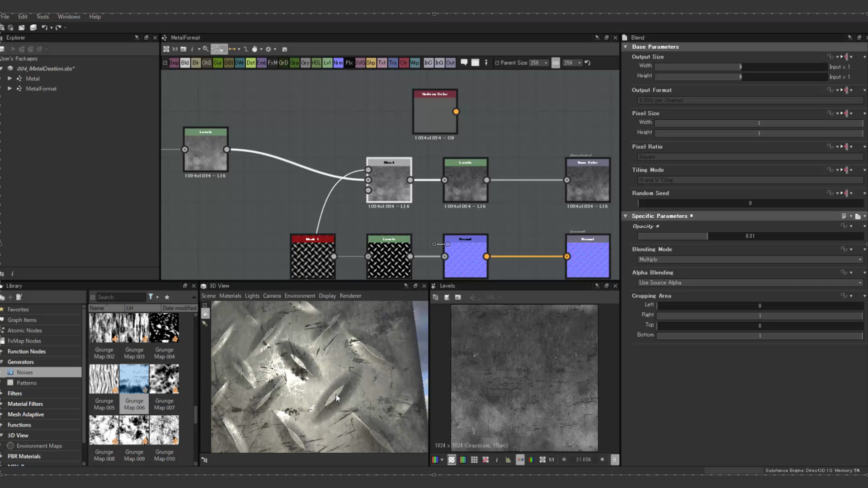Image resolution: width=868 pixels, height=488 pixels.
Task: Open the Environment menu in 3D View
Action: [x=299, y=296]
